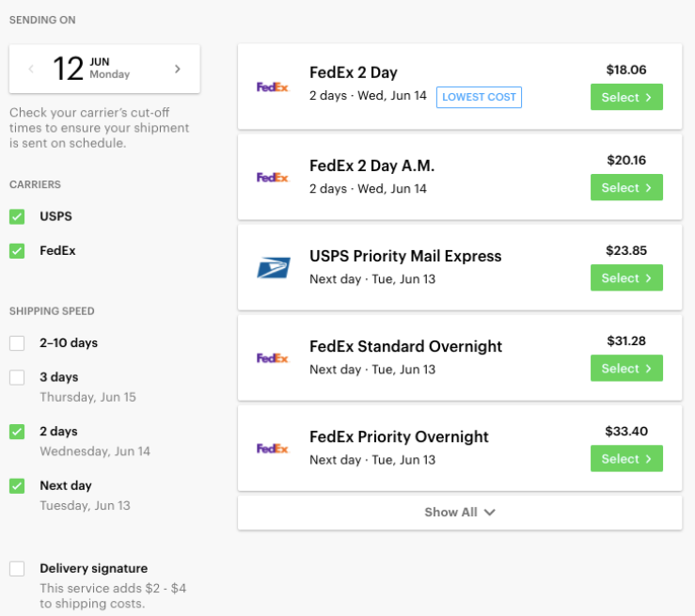Click the FedEx 2 Day A.M. title

click(371, 166)
